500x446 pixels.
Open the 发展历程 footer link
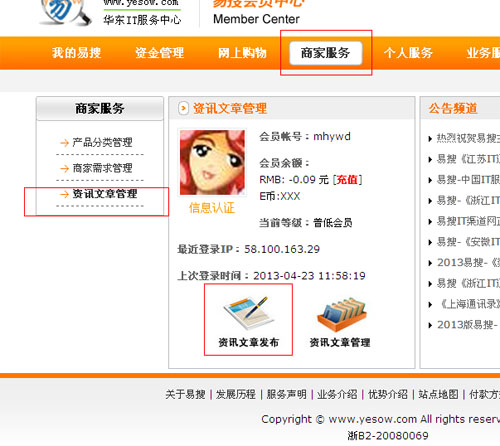click(236, 394)
